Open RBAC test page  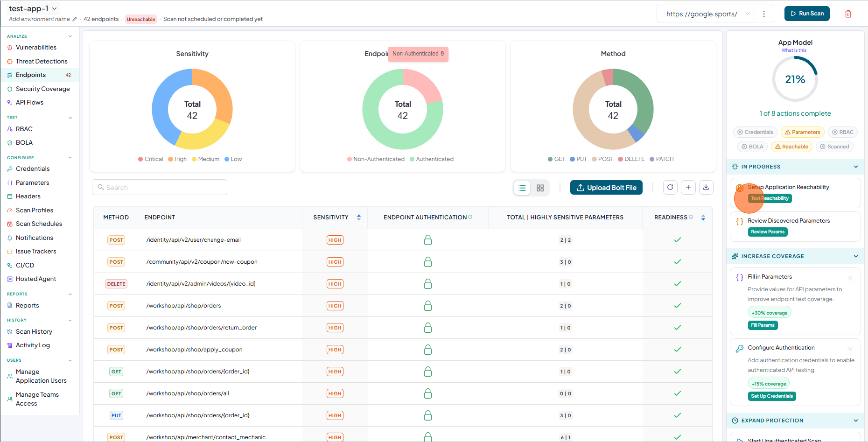pyautogui.click(x=24, y=129)
